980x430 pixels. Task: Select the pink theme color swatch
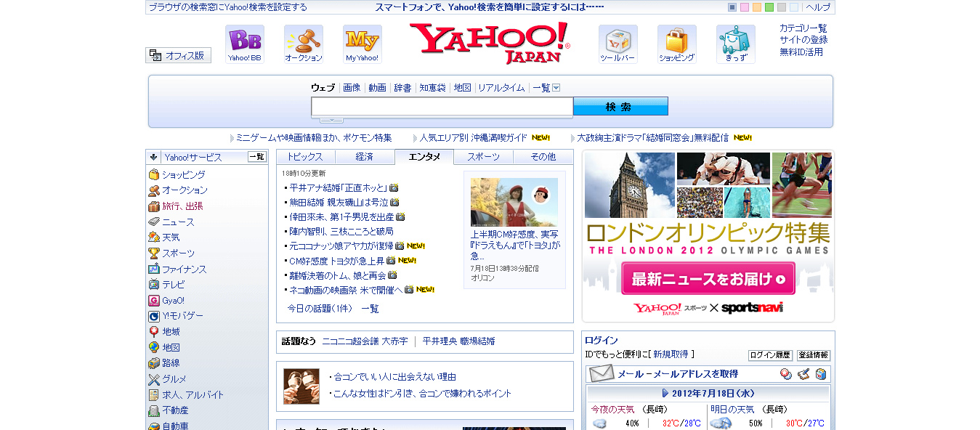(745, 7)
